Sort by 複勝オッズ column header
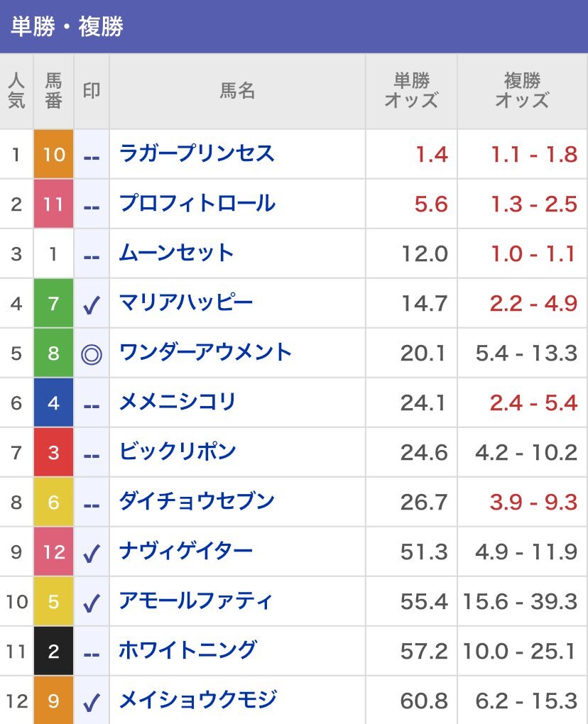 523,91
